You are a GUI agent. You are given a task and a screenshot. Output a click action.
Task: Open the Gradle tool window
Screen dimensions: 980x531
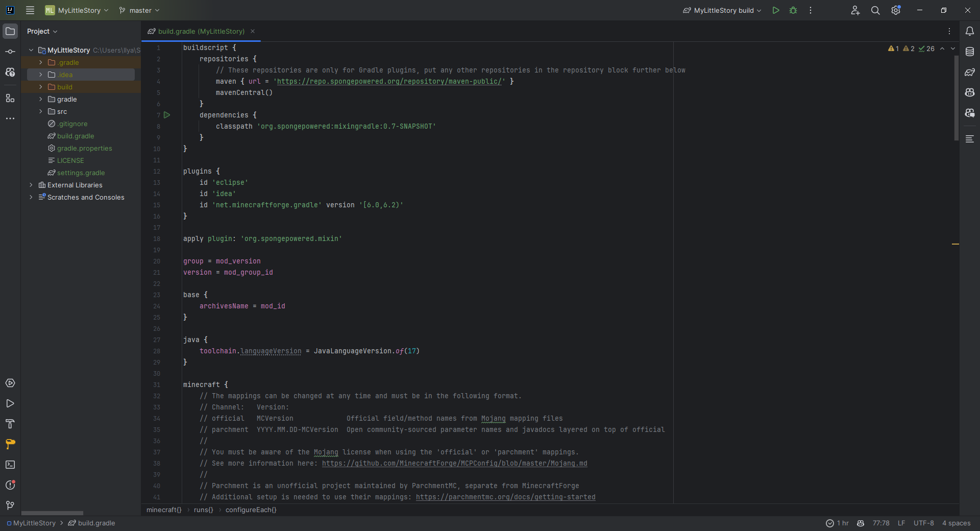pyautogui.click(x=970, y=72)
